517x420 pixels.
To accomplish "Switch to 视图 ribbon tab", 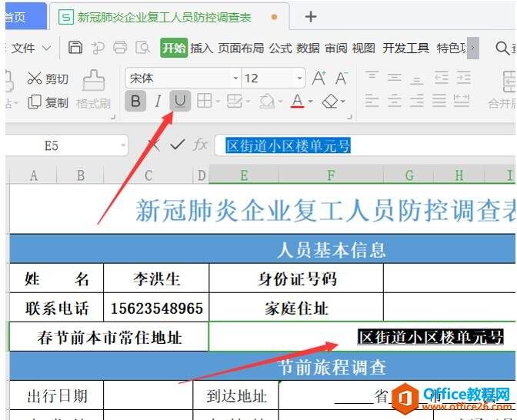I will 363,48.
